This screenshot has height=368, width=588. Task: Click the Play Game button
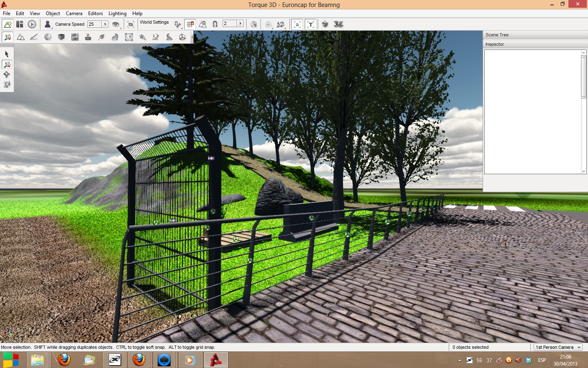coord(32,24)
